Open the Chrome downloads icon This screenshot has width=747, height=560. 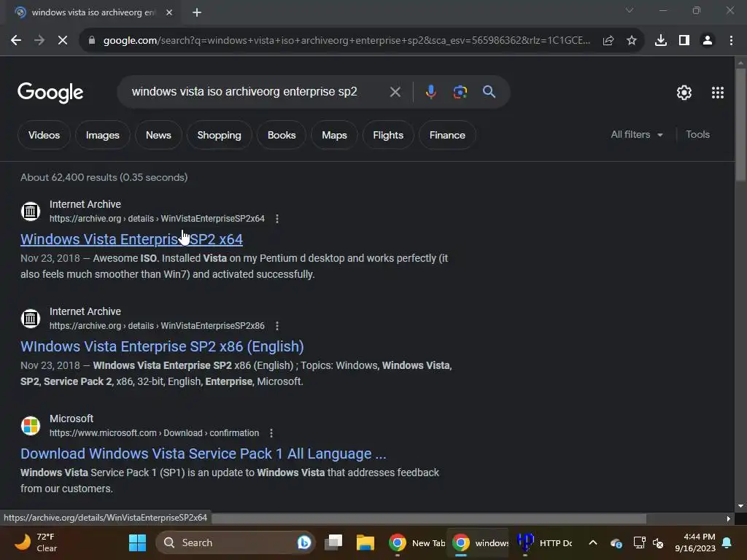pyautogui.click(x=661, y=41)
